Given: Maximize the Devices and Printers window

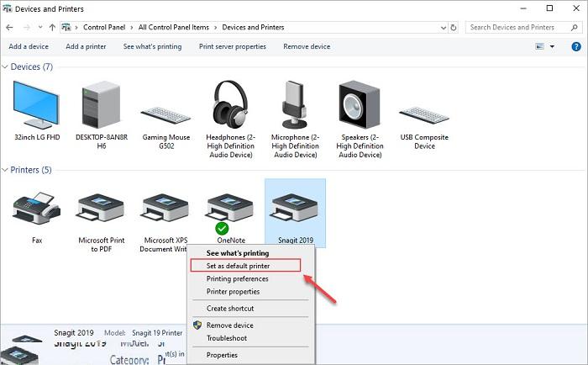Looking at the screenshot, I should pos(549,8).
